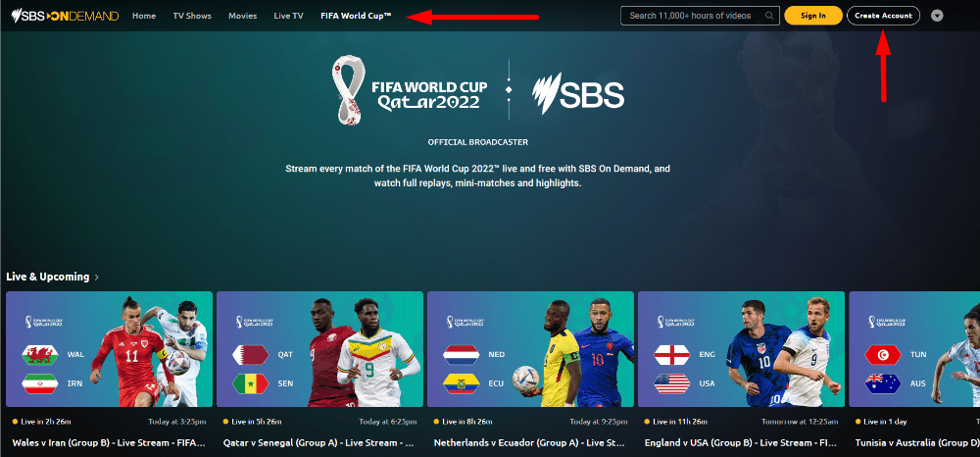Expand Live & Upcoming chevron arrow
This screenshot has width=980, height=457.
coord(97,277)
